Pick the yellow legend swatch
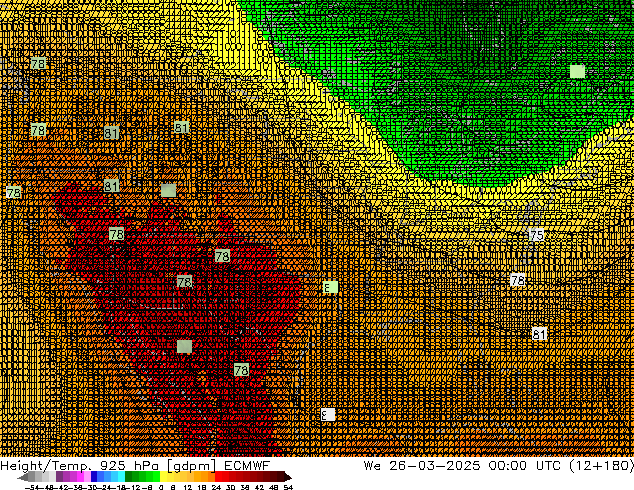 pos(163,477)
